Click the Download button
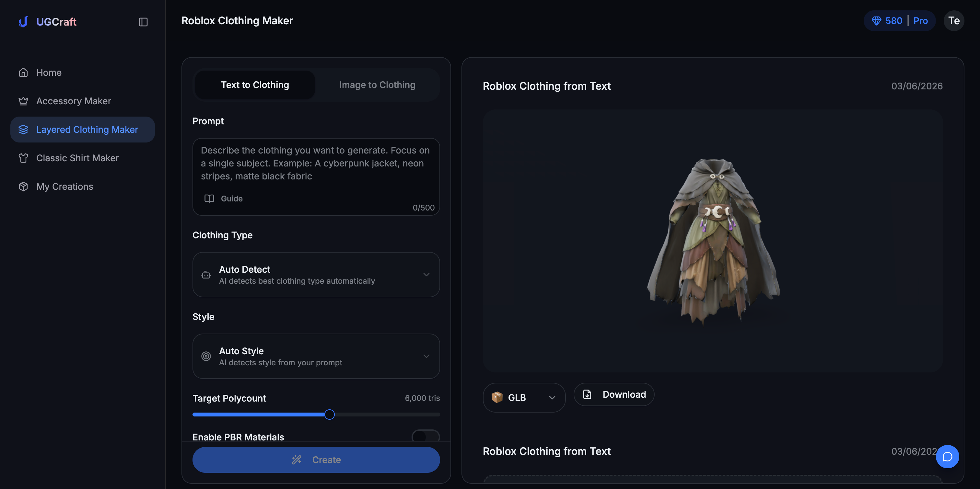The image size is (980, 489). (x=614, y=394)
